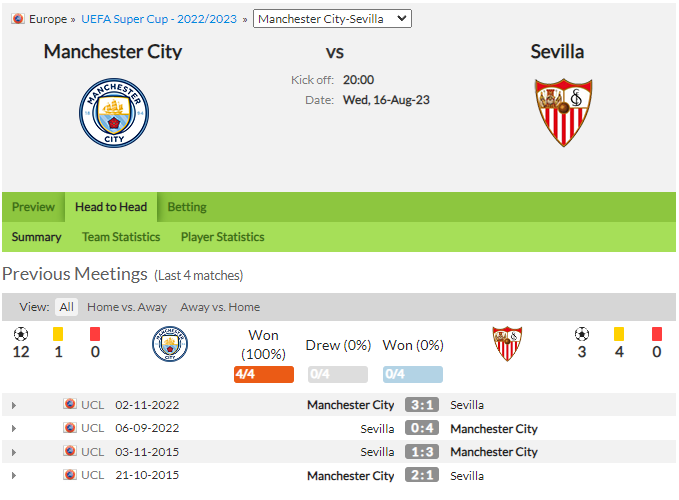Click small Manchester City badge in previous meetings
The width and height of the screenshot is (679, 500).
(x=170, y=344)
